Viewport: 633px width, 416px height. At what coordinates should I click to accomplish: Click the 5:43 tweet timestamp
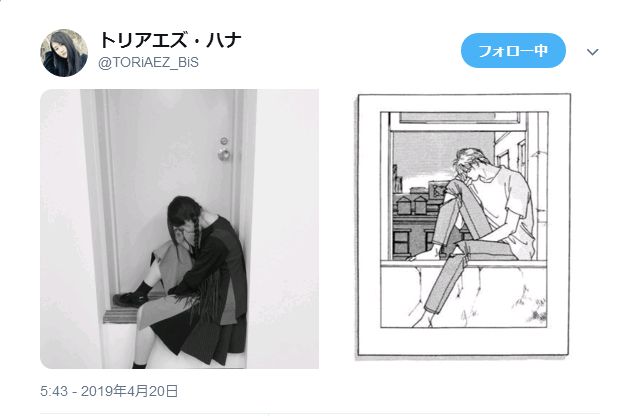[x=54, y=391]
